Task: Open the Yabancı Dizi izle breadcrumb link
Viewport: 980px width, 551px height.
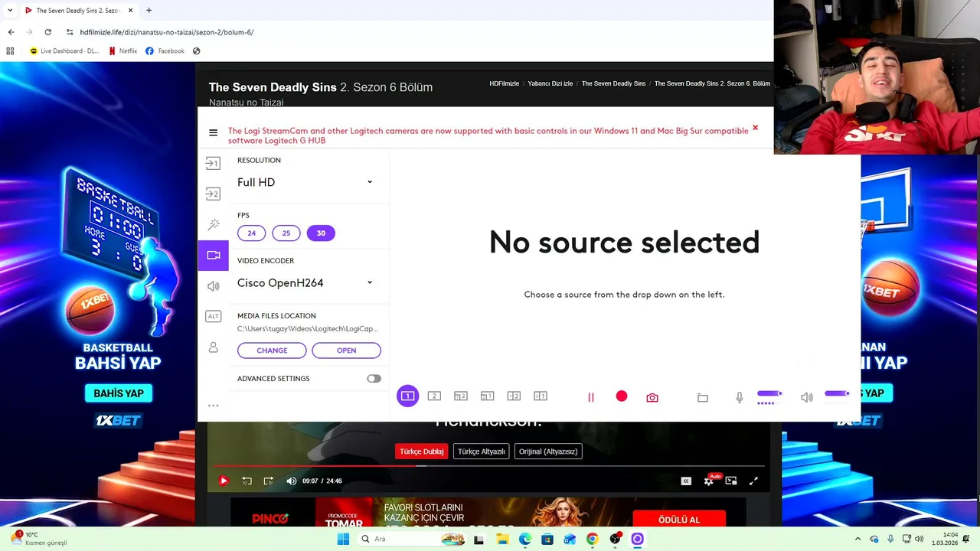Action: [550, 83]
